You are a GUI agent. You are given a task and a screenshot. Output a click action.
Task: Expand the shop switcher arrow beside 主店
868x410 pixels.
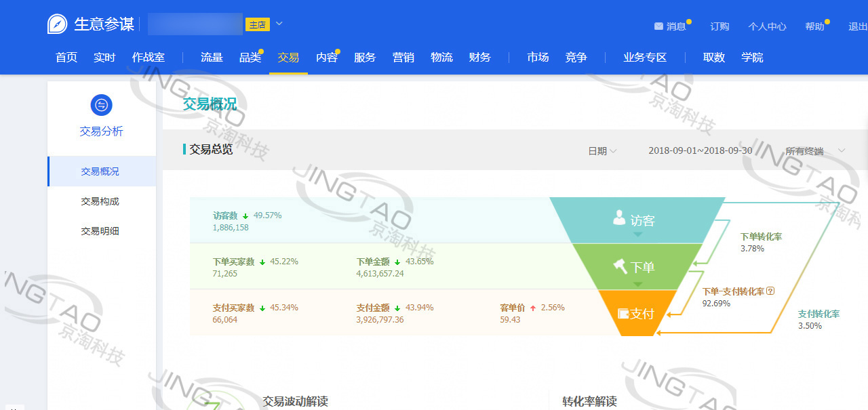[279, 24]
